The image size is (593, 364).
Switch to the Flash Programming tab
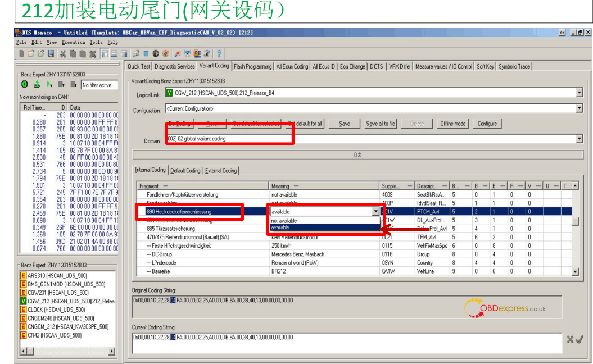pyautogui.click(x=252, y=66)
